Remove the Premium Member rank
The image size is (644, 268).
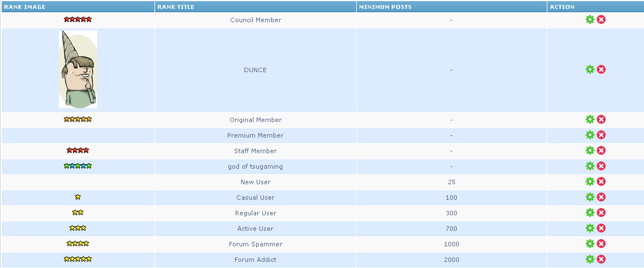click(601, 135)
